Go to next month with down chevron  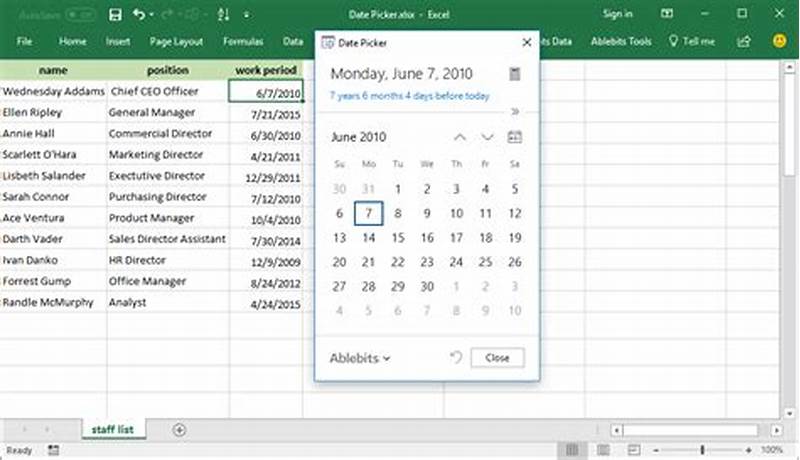coord(487,137)
